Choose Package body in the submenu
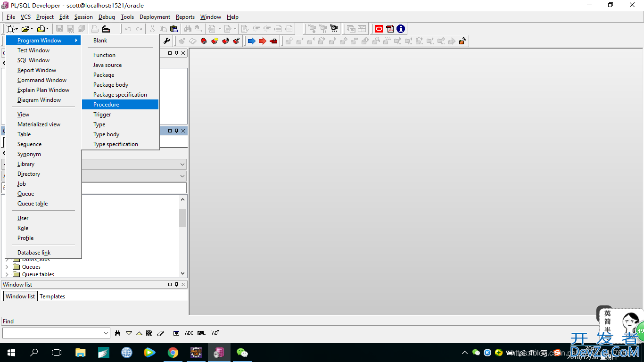Viewport: 644px width, 362px height. [x=120, y=85]
